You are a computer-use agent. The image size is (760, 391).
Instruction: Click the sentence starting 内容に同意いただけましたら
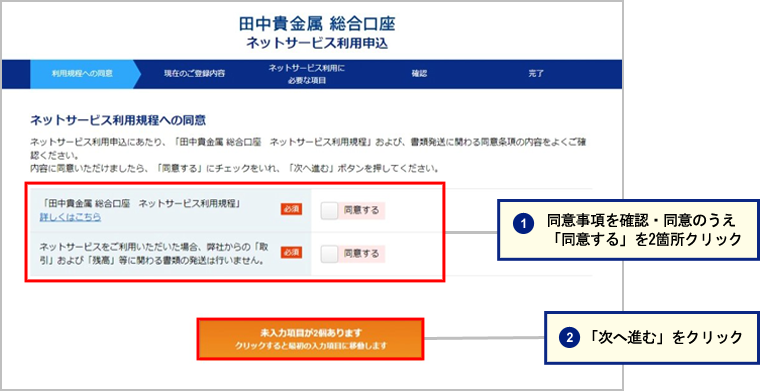[x=235, y=170]
